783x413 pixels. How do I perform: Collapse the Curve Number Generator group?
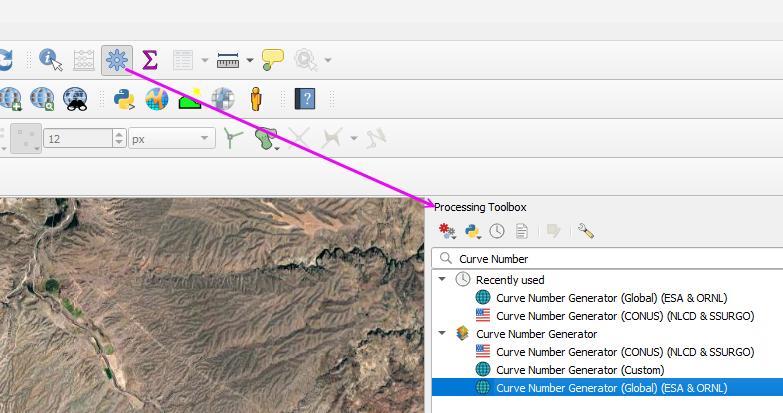(x=442, y=333)
